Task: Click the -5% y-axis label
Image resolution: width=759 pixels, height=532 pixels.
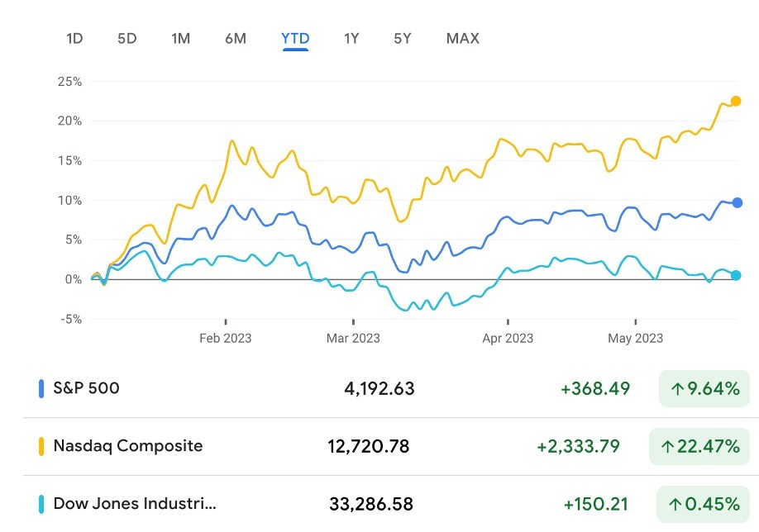Action: point(71,319)
